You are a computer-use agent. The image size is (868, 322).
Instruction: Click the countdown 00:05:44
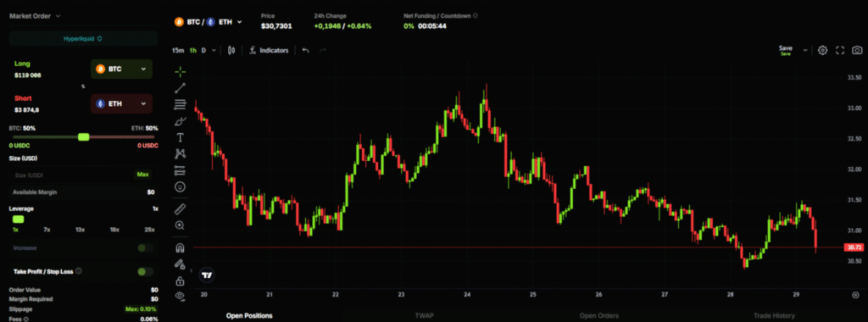pyautogui.click(x=432, y=26)
